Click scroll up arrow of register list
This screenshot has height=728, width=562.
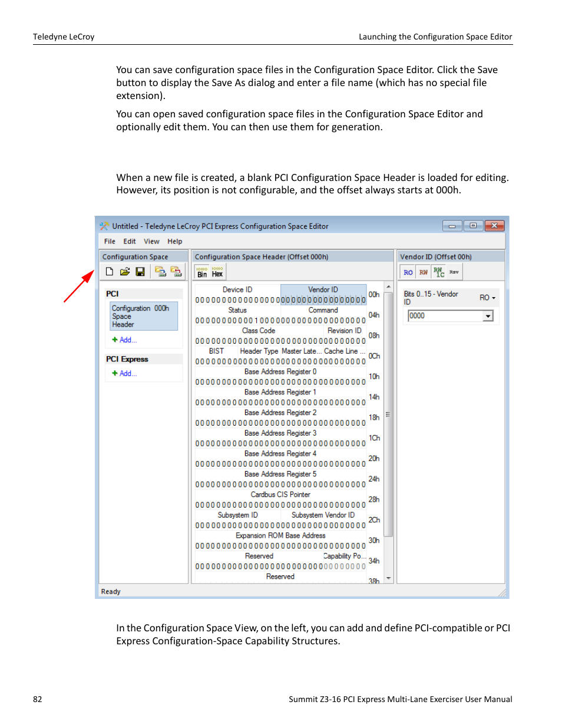tap(388, 287)
